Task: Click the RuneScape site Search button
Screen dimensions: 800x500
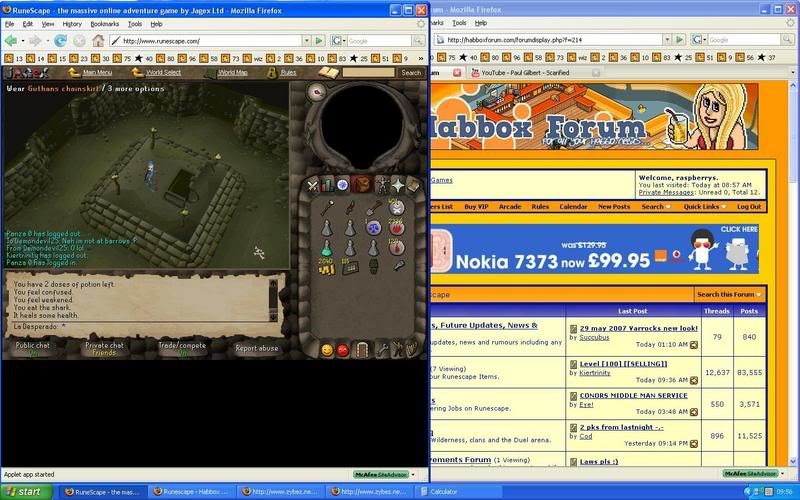Action: (x=411, y=72)
